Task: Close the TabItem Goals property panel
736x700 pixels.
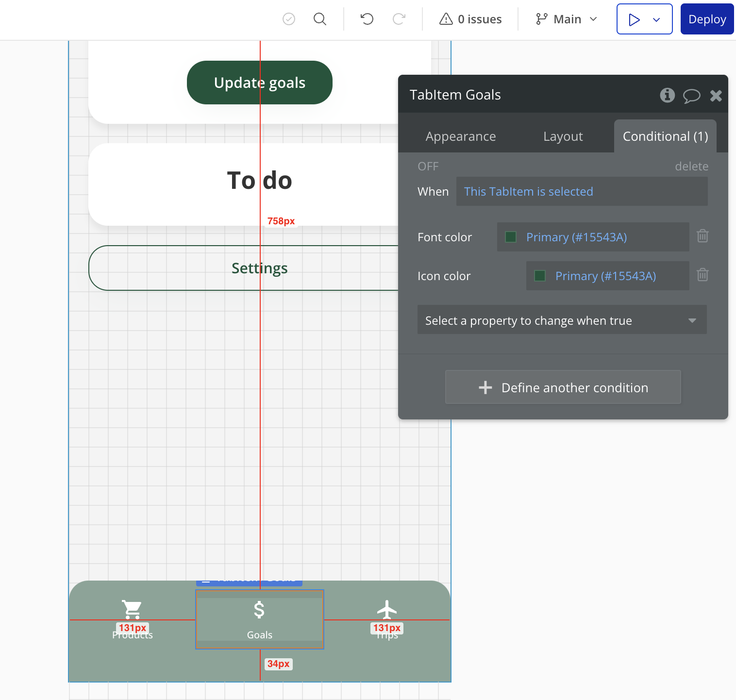Action: (716, 96)
